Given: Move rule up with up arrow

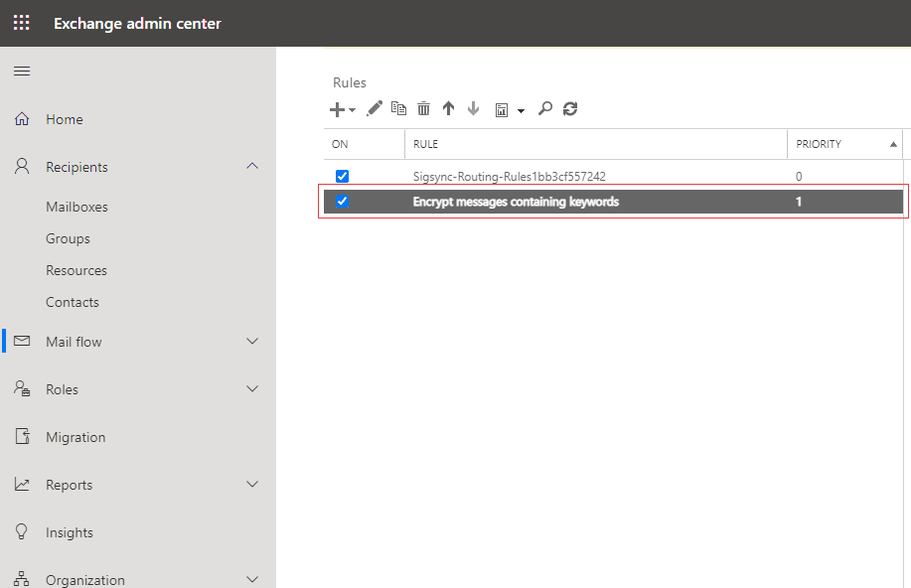Looking at the screenshot, I should click(x=448, y=109).
